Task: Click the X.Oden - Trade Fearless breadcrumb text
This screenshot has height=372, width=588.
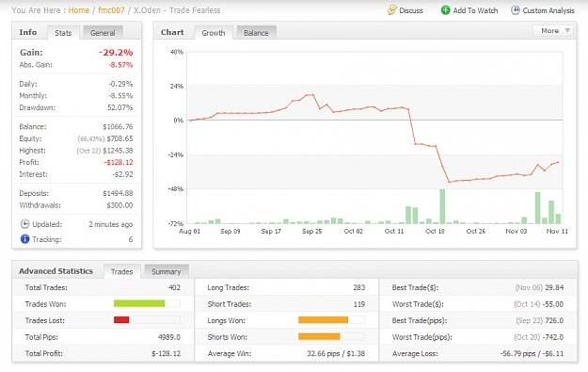Action: coord(177,10)
